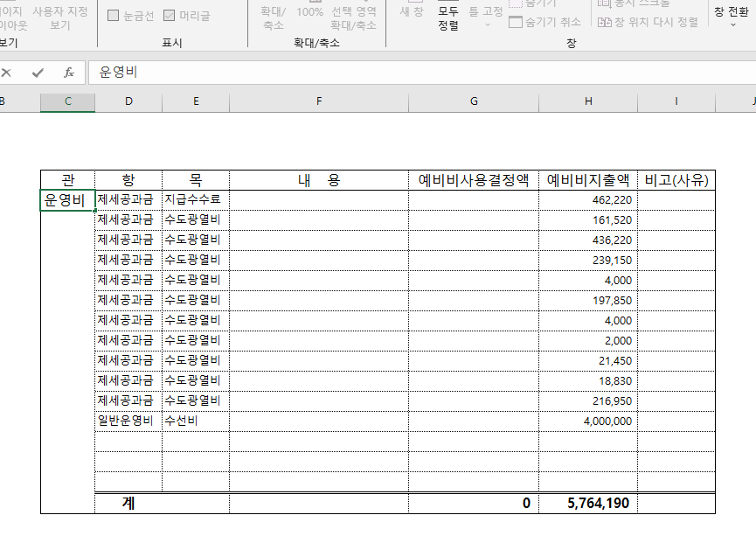Select the 예비비지출액 header cell
The height and width of the screenshot is (557, 756).
point(588,180)
